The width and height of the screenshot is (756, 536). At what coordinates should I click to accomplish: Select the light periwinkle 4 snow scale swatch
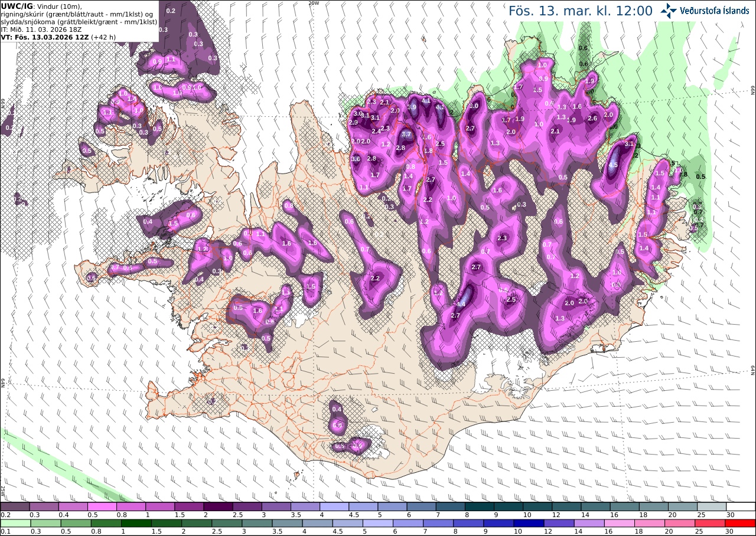[x=334, y=506]
